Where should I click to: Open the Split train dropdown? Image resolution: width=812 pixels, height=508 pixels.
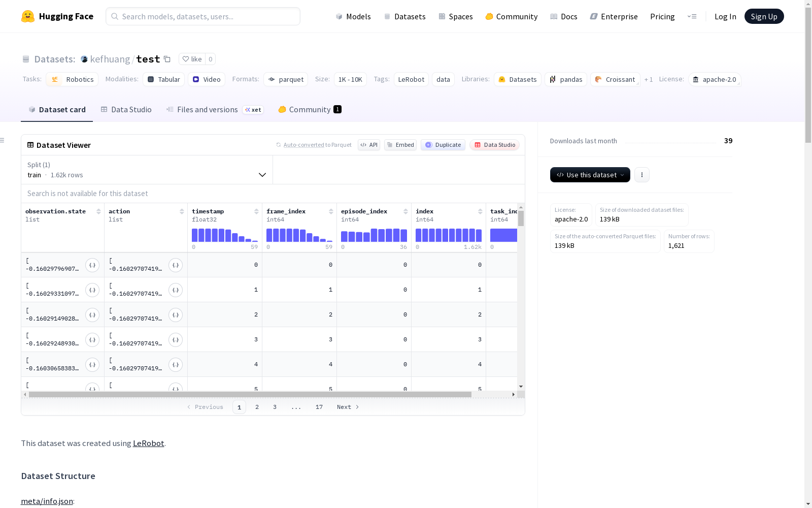147,170
